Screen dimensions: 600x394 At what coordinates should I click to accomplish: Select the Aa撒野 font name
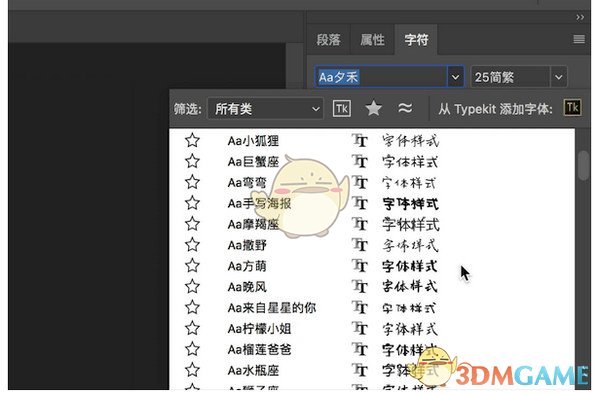click(247, 245)
